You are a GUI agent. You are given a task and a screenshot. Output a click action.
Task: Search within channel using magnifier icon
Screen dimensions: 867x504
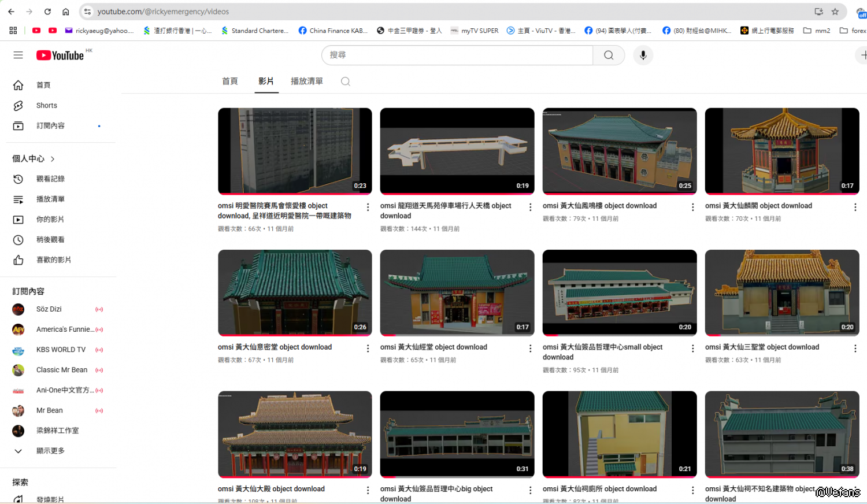point(346,81)
